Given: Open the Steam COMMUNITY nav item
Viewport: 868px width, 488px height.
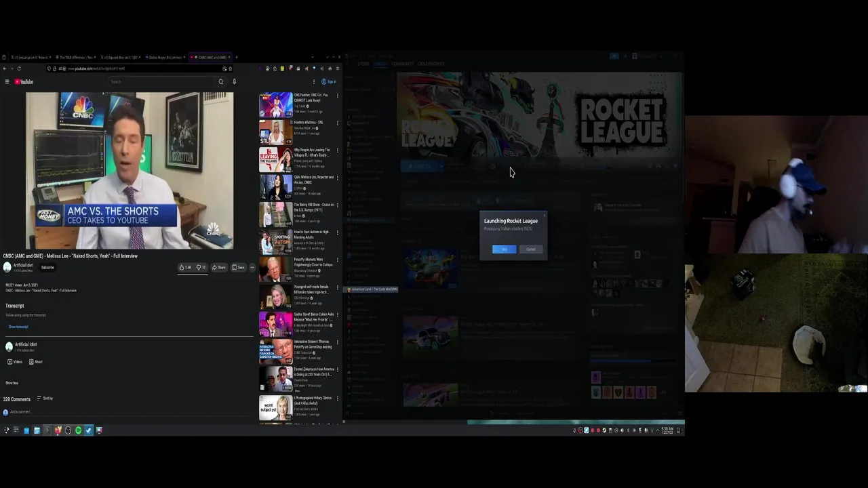Looking at the screenshot, I should pos(402,64).
